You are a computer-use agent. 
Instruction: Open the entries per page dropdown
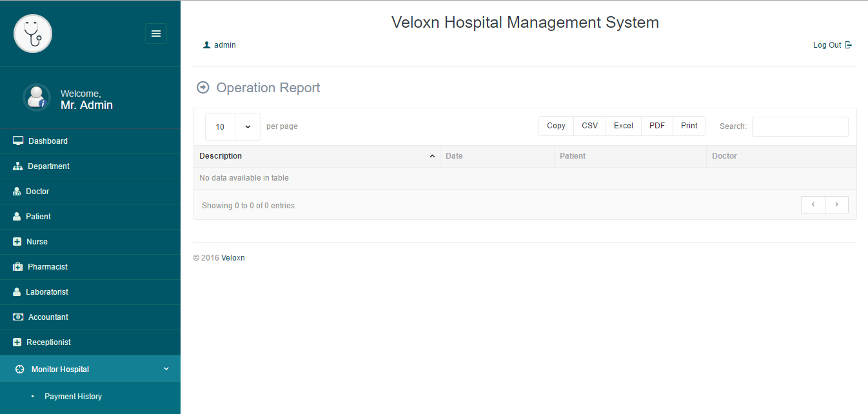(233, 127)
